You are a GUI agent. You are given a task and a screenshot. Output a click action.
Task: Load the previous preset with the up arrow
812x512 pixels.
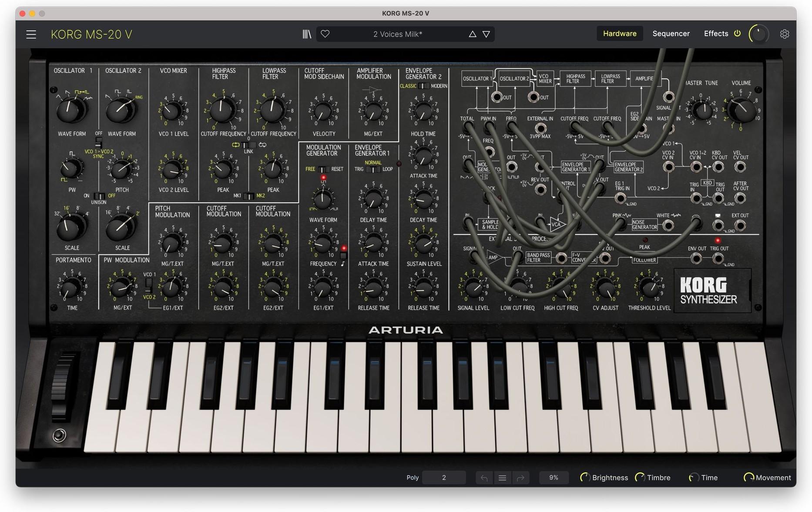coord(473,34)
